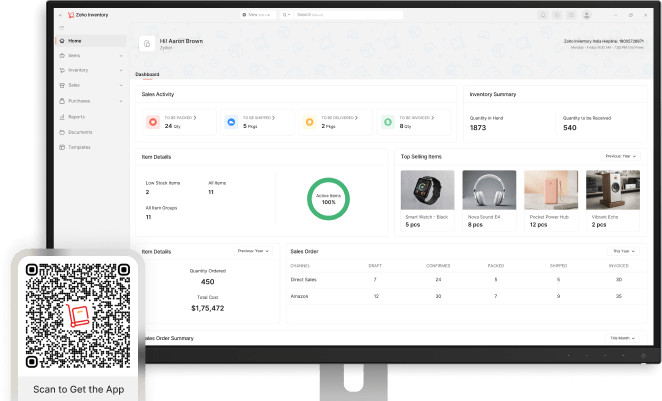Click the Home sidebar icon
Screen dimensions: 662x401
pos(62,41)
